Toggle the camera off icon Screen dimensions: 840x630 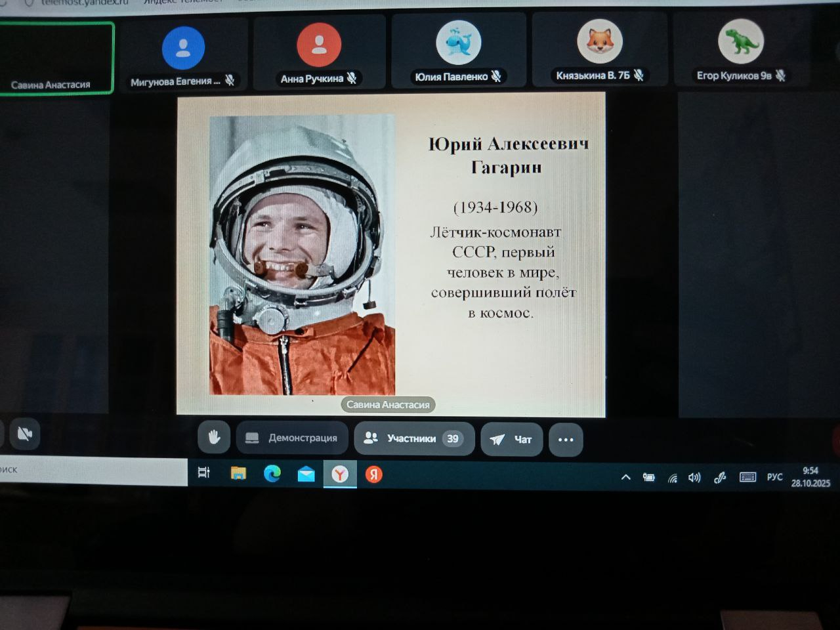click(x=25, y=434)
